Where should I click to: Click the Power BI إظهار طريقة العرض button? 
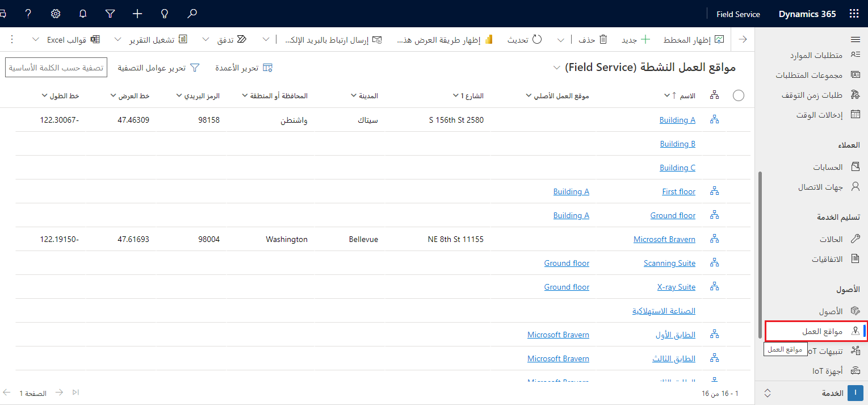(445, 40)
